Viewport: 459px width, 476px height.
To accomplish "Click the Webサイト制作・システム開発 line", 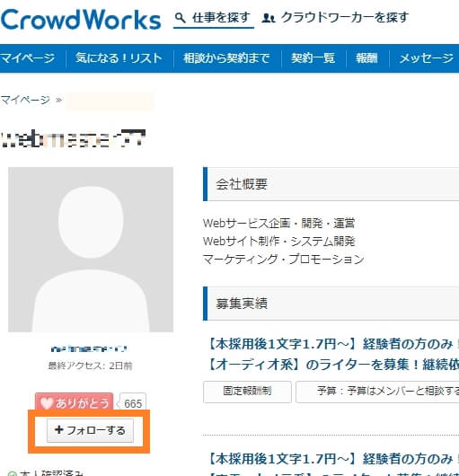I will (x=278, y=242).
